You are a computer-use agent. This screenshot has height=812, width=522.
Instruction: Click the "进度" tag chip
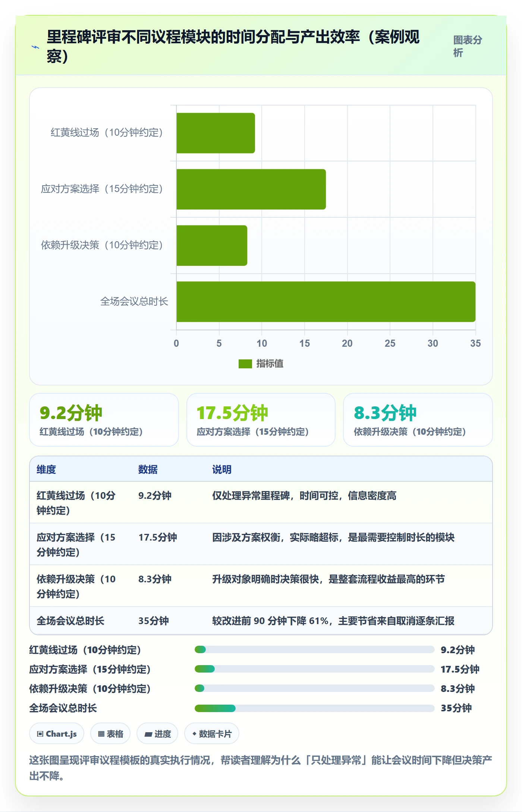click(x=157, y=734)
